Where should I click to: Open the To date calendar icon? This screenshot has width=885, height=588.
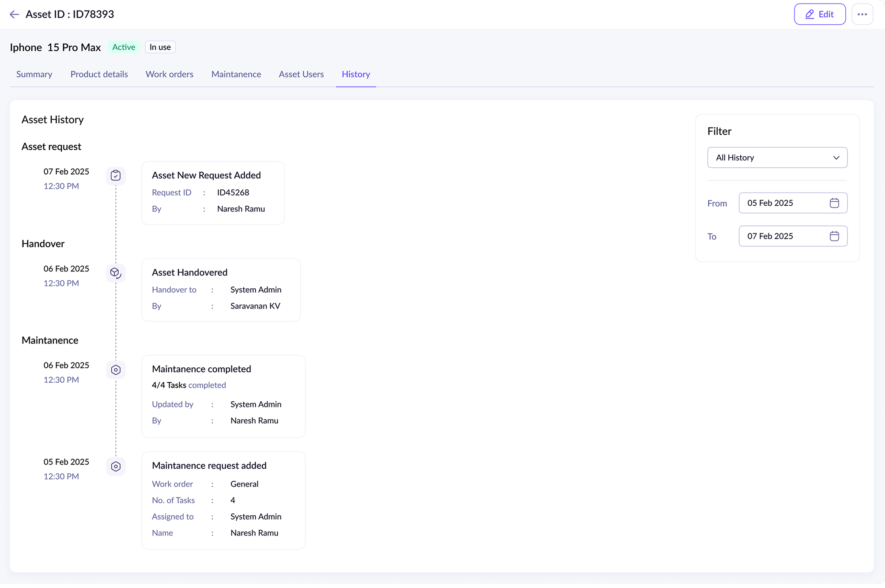pyautogui.click(x=834, y=236)
